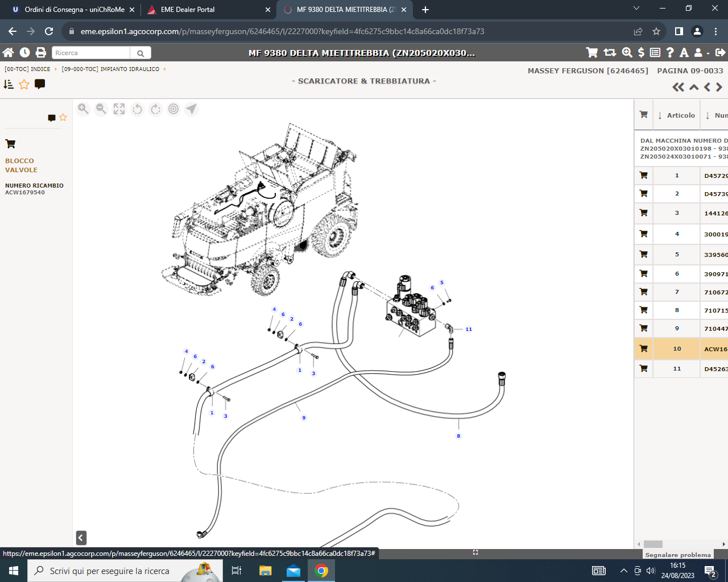Click callout 11 on the diagram
This screenshot has width=728, height=582.
(x=469, y=329)
